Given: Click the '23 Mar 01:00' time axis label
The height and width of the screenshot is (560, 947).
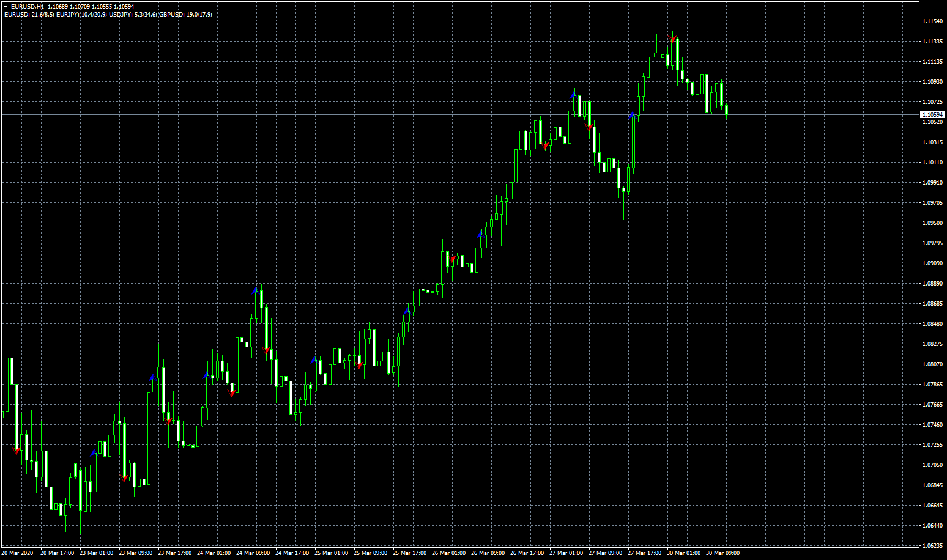Looking at the screenshot, I should pyautogui.click(x=96, y=553).
